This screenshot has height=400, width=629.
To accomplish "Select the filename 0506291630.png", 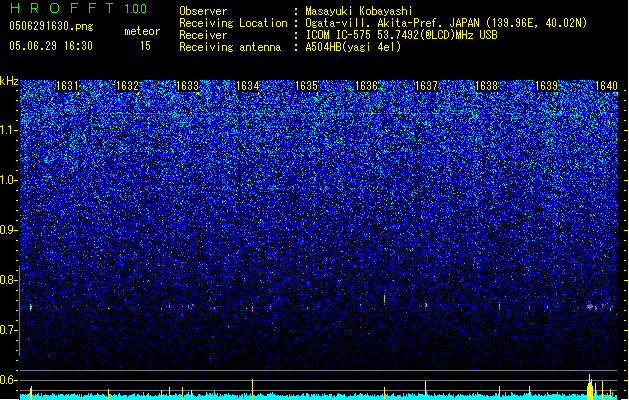I will click(51, 26).
